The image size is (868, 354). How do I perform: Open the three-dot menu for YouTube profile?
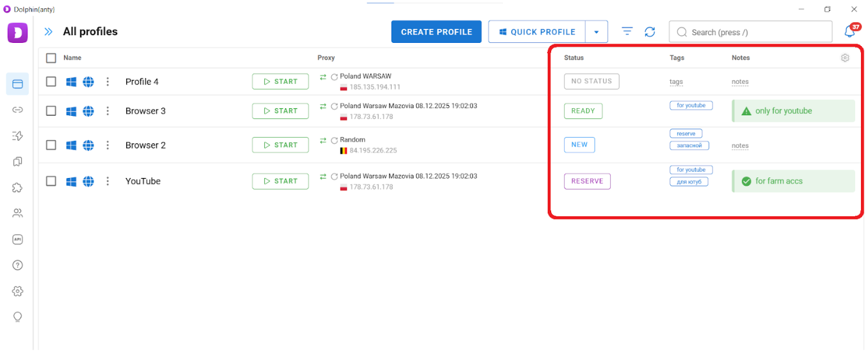coord(108,181)
